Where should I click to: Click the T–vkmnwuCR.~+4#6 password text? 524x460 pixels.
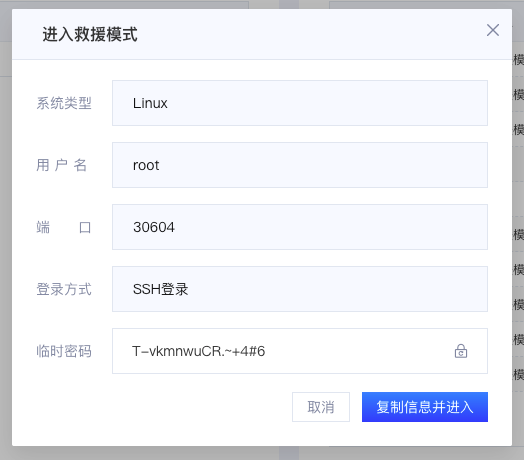pos(199,351)
